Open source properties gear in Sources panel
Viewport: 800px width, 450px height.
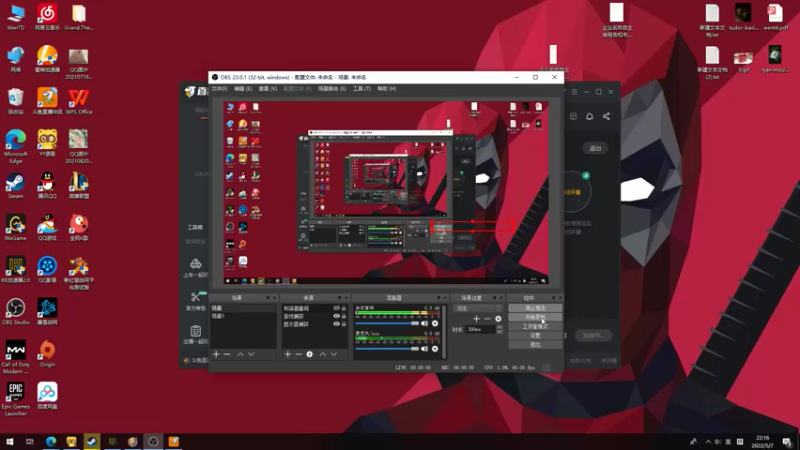point(310,354)
